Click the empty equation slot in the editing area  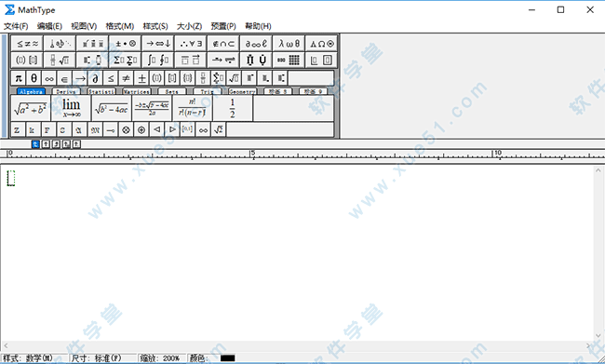pos(11,178)
